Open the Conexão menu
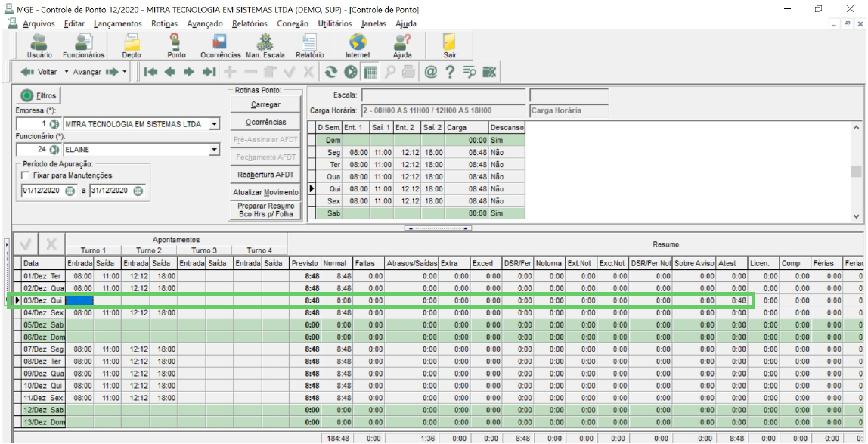This screenshot has height=444, width=868. [293, 23]
